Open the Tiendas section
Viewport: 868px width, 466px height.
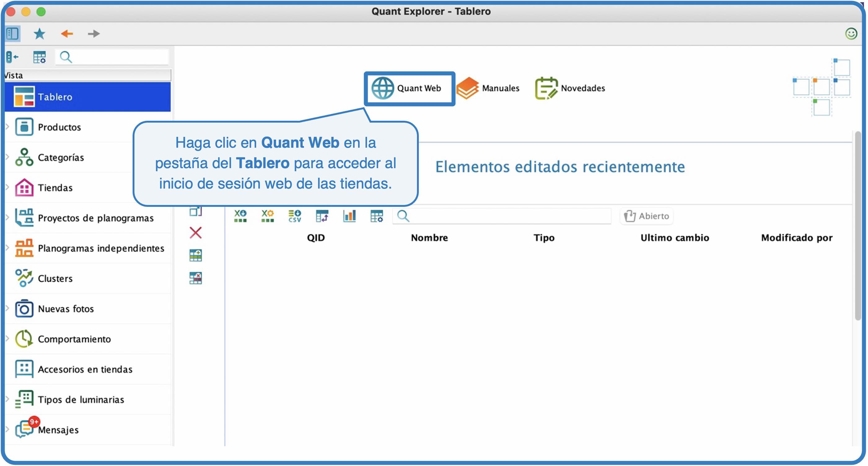pyautogui.click(x=55, y=188)
